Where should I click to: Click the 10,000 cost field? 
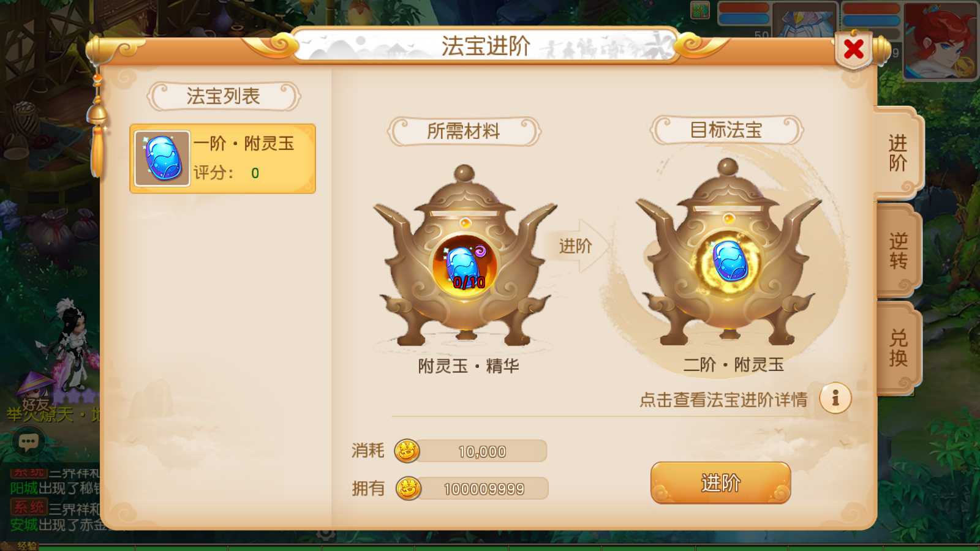point(482,451)
